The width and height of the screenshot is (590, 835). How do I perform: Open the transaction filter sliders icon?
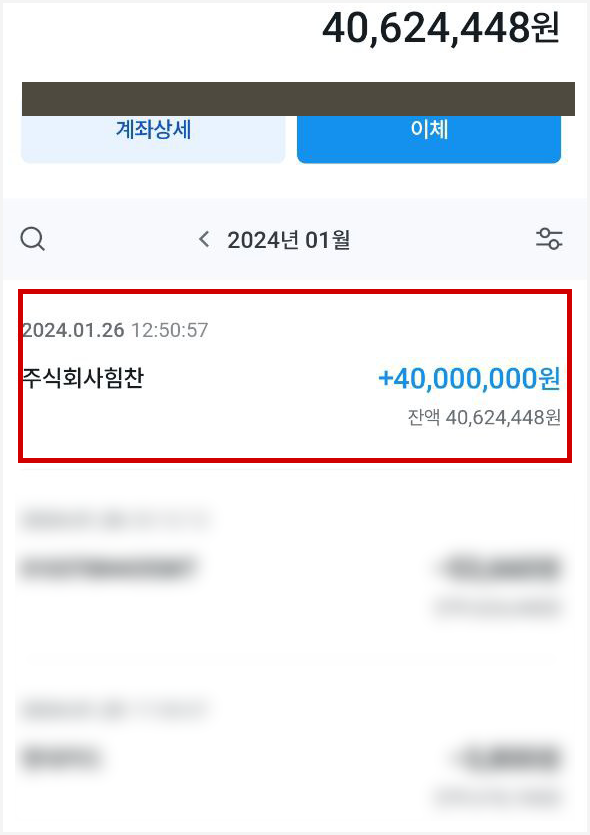pos(549,239)
